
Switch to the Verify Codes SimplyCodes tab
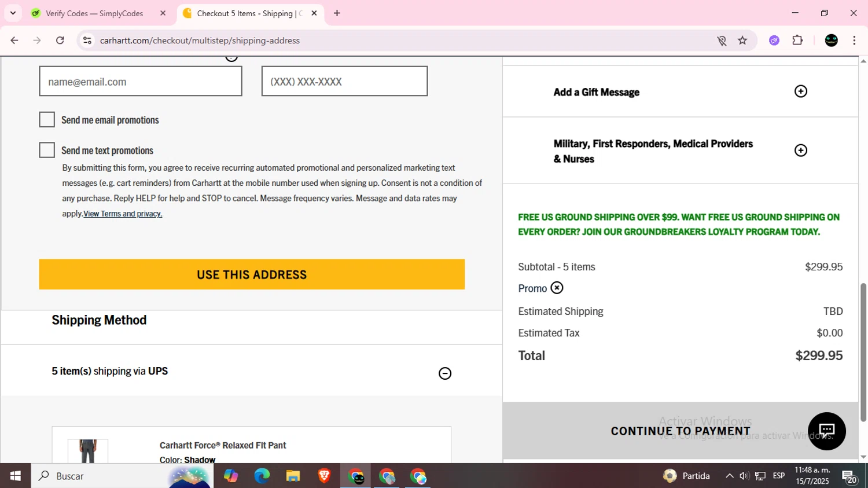pos(99,13)
